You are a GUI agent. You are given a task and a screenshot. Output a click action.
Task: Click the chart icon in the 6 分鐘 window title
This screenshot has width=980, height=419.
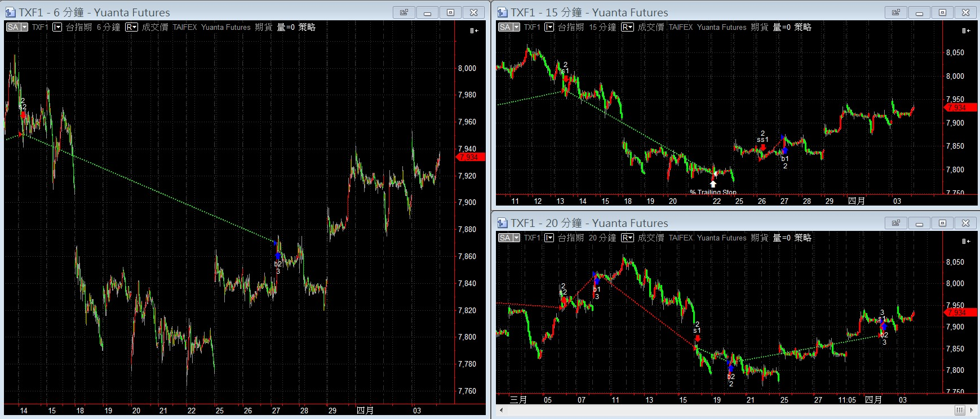(10, 12)
